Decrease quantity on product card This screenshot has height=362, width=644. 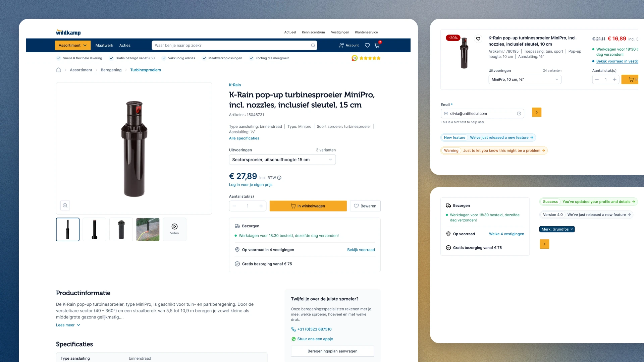coord(597,79)
